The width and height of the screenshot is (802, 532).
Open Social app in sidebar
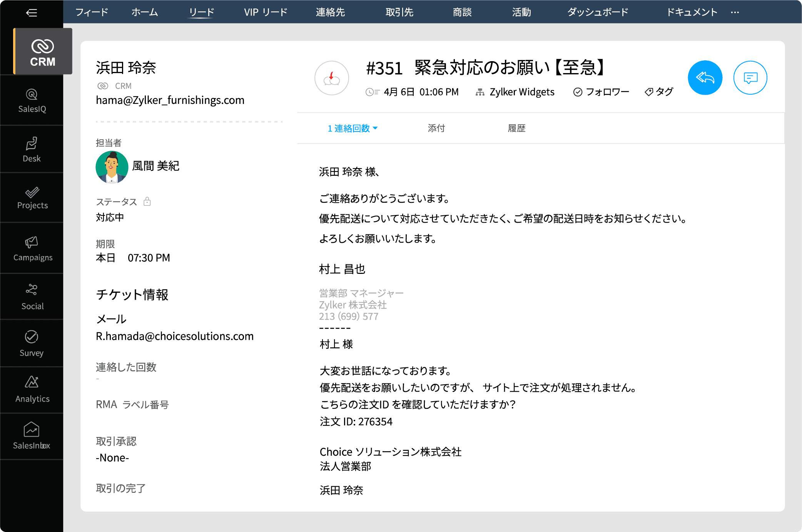tap(32, 297)
